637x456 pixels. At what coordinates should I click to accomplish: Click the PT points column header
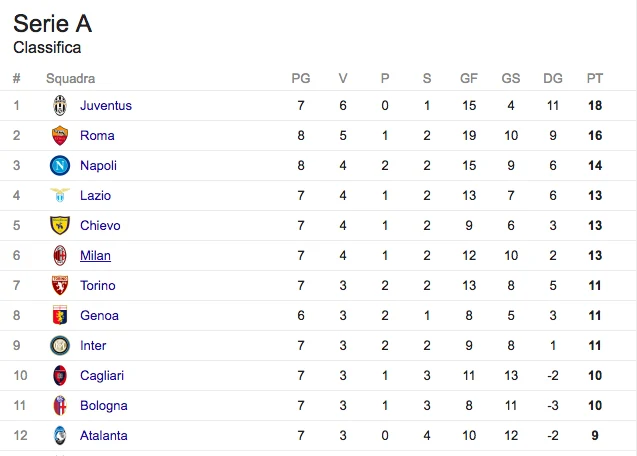(x=595, y=78)
